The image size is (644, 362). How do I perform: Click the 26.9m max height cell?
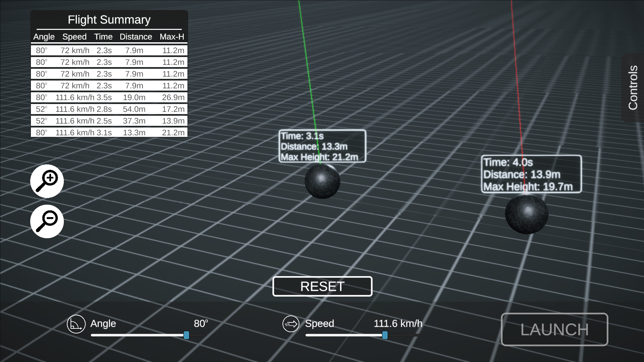173,97
